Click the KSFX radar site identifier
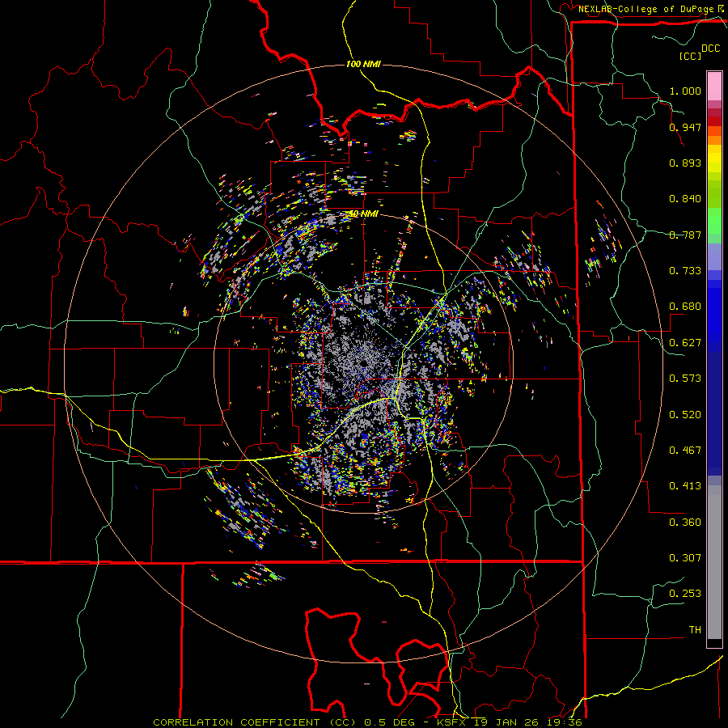This screenshot has height=728, width=728. pyautogui.click(x=453, y=722)
